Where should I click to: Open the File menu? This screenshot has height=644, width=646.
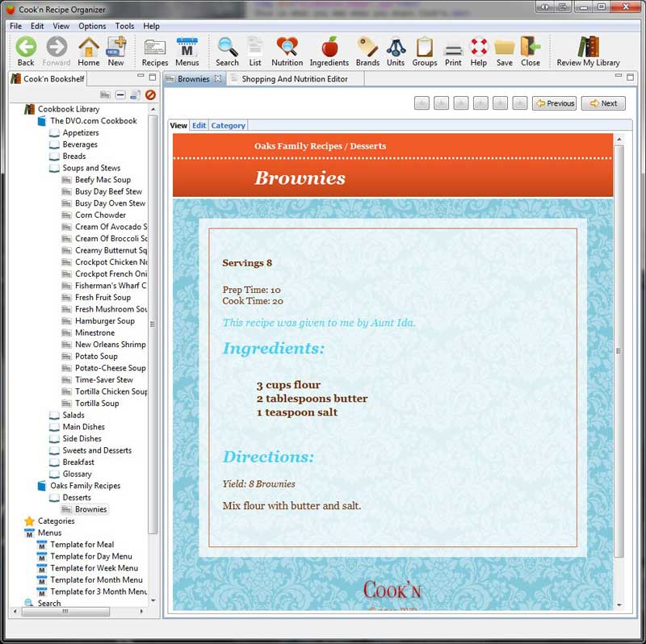point(15,26)
